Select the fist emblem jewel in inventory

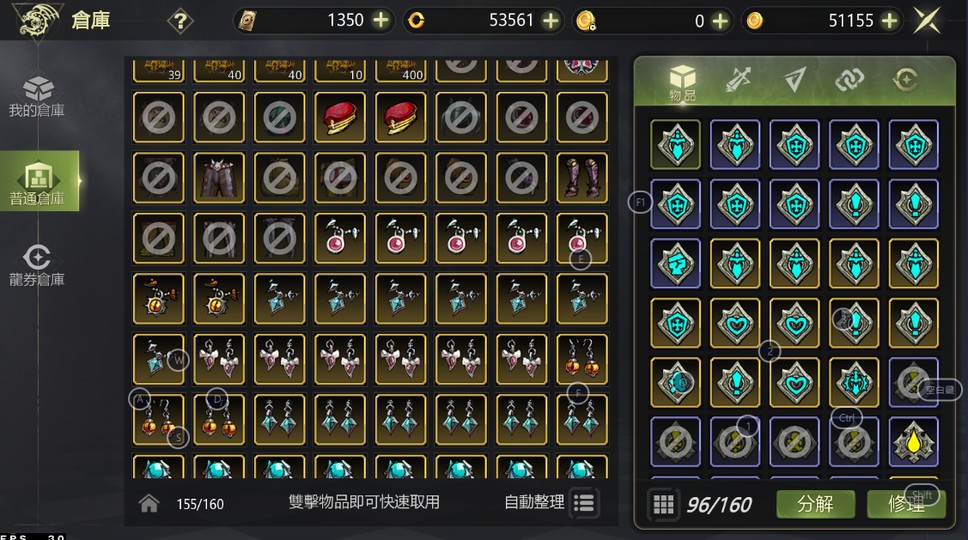pyautogui.click(x=675, y=264)
